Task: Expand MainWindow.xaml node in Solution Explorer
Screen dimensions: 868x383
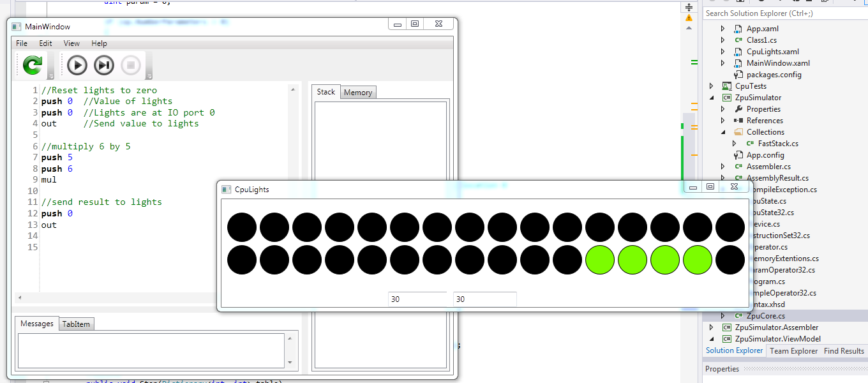Action: point(722,63)
